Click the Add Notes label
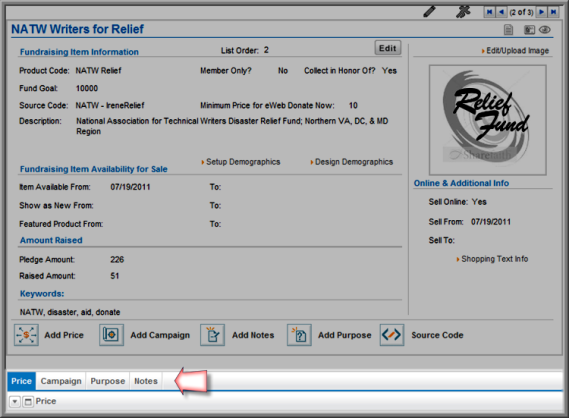This screenshot has width=569, height=418. click(253, 335)
